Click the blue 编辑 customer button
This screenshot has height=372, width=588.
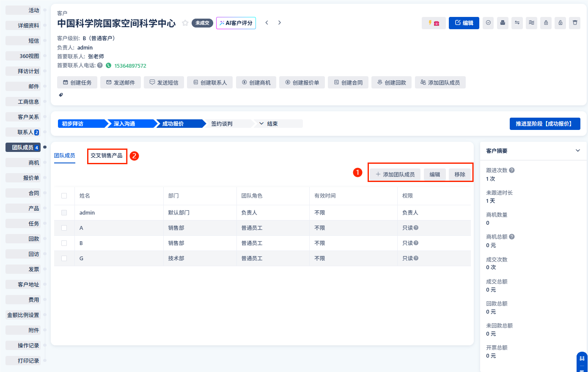464,23
